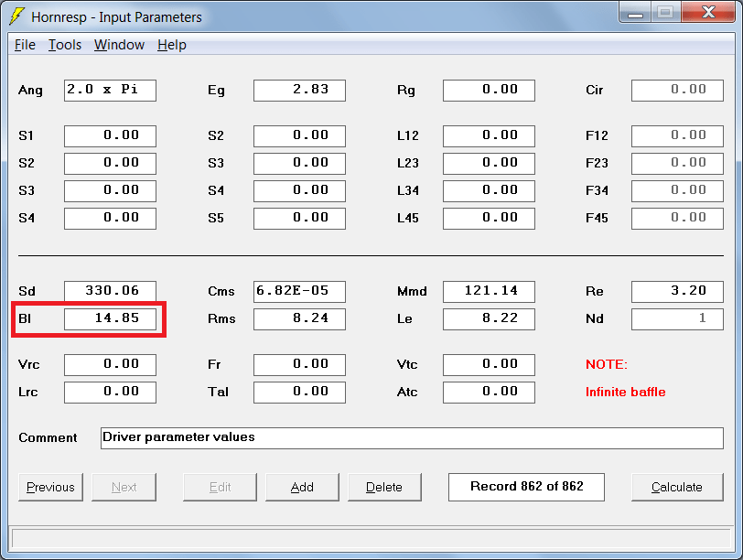Delete the current record
This screenshot has width=743, height=560.
click(384, 487)
